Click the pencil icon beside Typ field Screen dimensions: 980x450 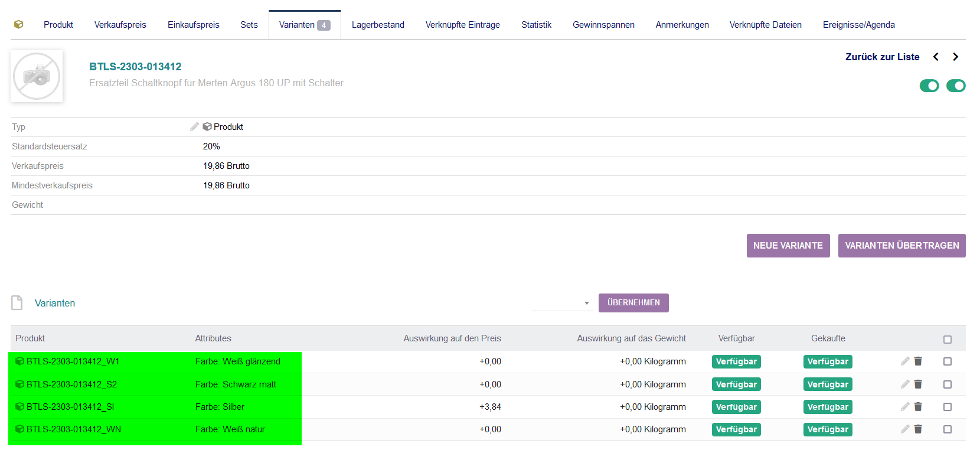coord(194,127)
